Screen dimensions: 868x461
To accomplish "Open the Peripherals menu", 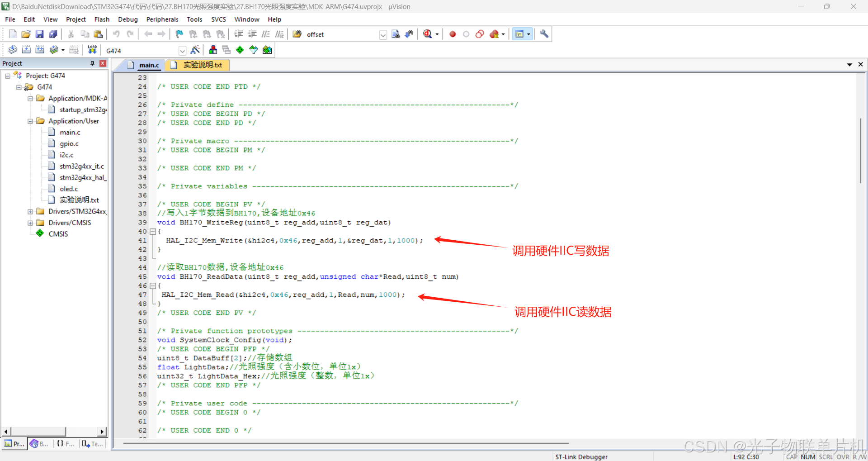I will click(x=162, y=19).
